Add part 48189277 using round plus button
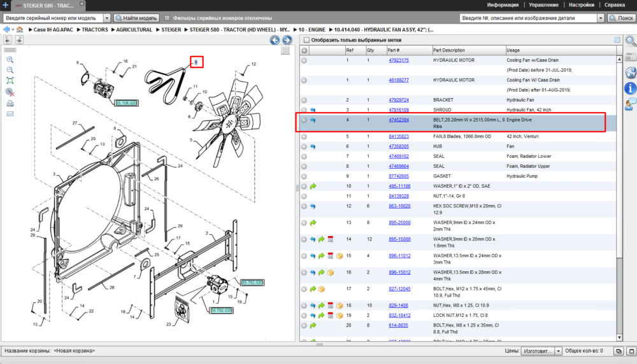 click(x=304, y=80)
